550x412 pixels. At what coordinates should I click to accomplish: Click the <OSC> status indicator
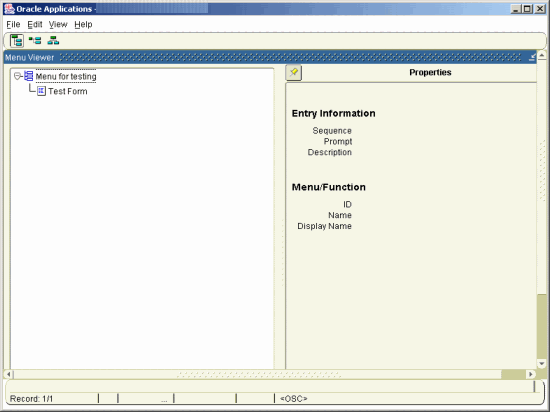(294, 399)
